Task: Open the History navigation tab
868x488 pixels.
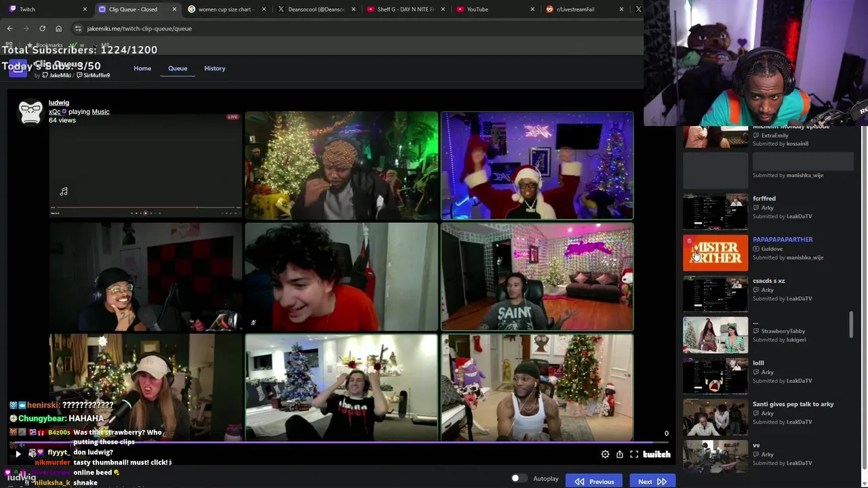Action: 215,68
